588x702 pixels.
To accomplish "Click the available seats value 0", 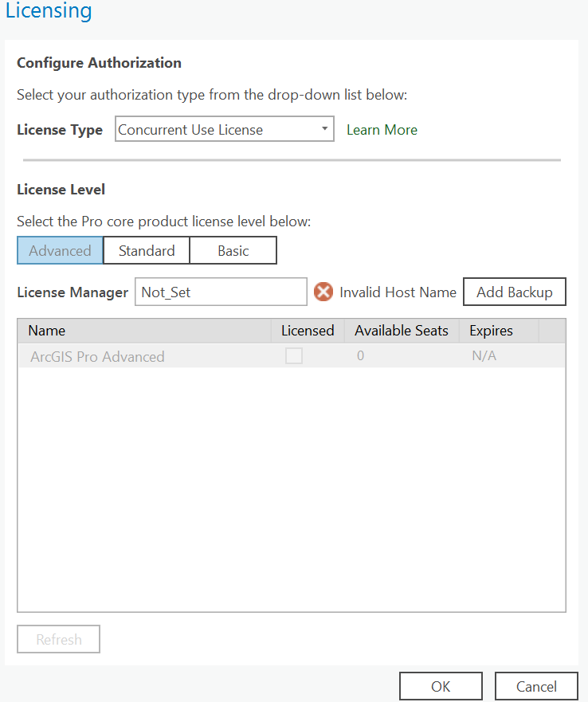I will point(360,356).
